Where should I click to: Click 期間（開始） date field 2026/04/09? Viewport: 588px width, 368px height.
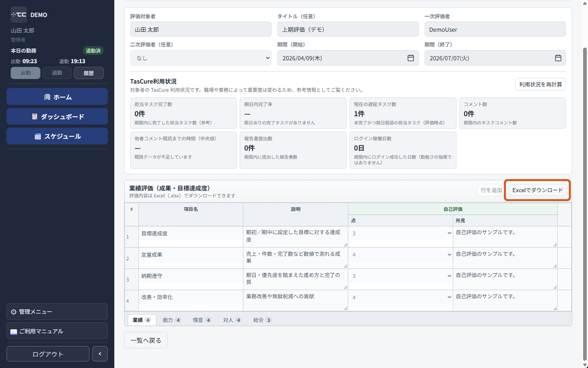[x=348, y=58]
